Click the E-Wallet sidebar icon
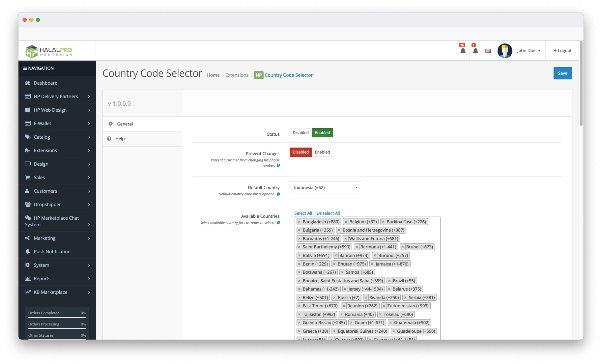The height and width of the screenshot is (364, 602). (x=28, y=123)
